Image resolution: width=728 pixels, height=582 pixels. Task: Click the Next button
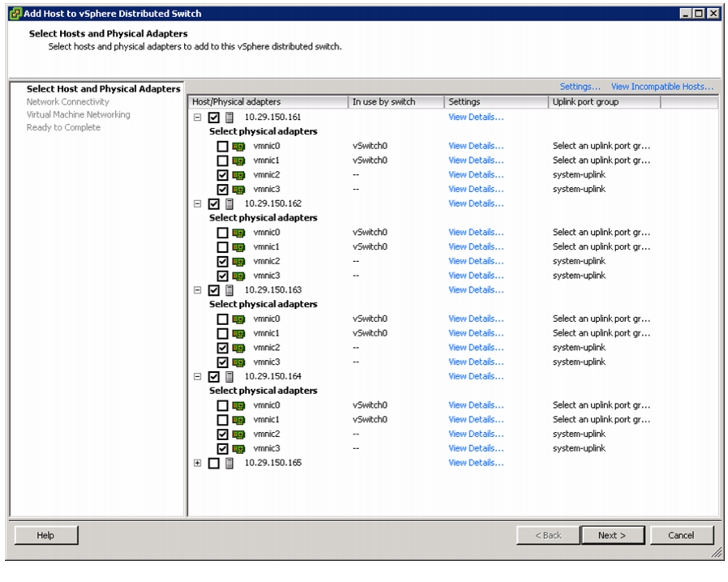pos(612,536)
